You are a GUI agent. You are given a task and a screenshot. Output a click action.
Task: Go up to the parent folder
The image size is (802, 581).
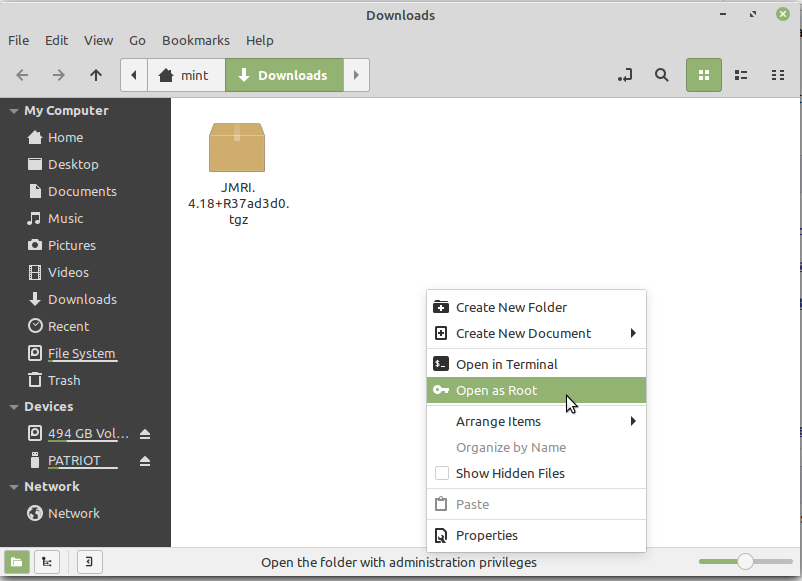pyautogui.click(x=96, y=75)
